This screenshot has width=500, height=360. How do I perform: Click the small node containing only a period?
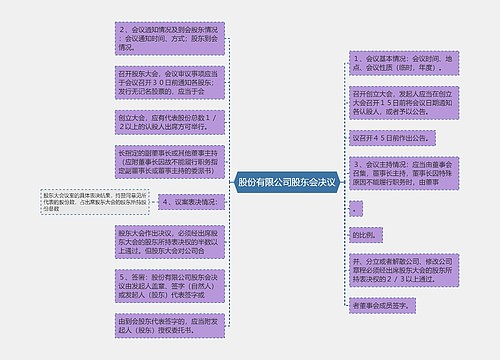point(356,209)
